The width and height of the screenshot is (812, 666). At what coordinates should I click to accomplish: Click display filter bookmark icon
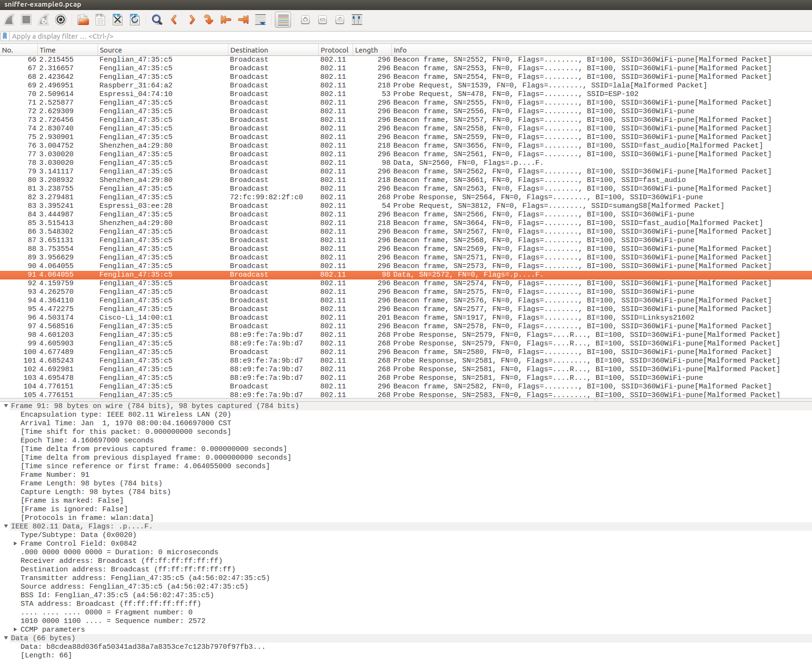(x=5, y=36)
